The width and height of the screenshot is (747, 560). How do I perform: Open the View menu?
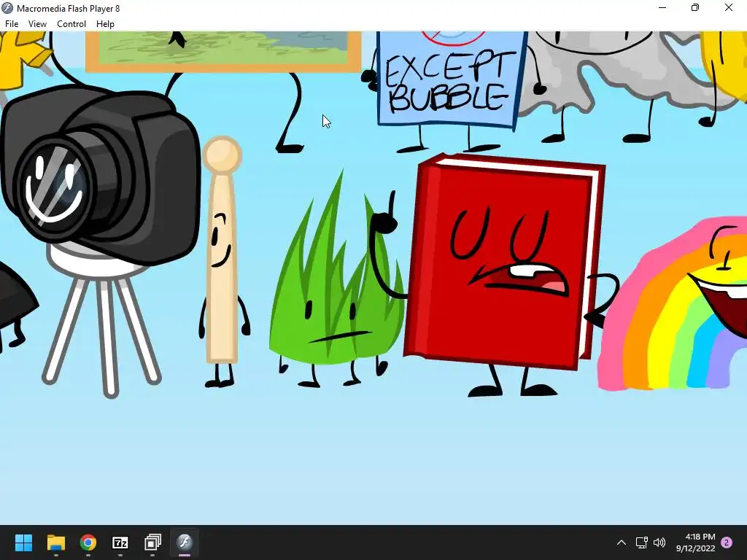pyautogui.click(x=37, y=24)
